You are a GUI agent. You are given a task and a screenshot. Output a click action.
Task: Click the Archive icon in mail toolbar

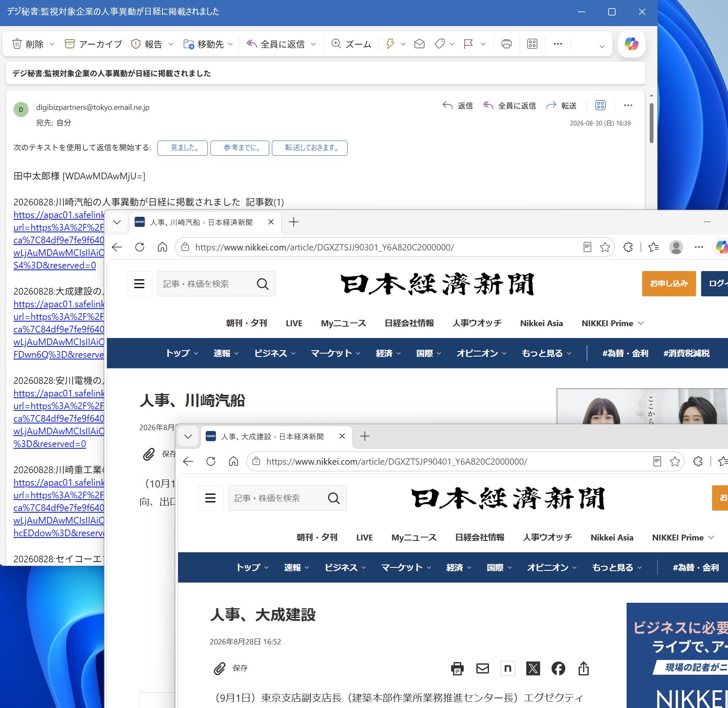point(69,44)
